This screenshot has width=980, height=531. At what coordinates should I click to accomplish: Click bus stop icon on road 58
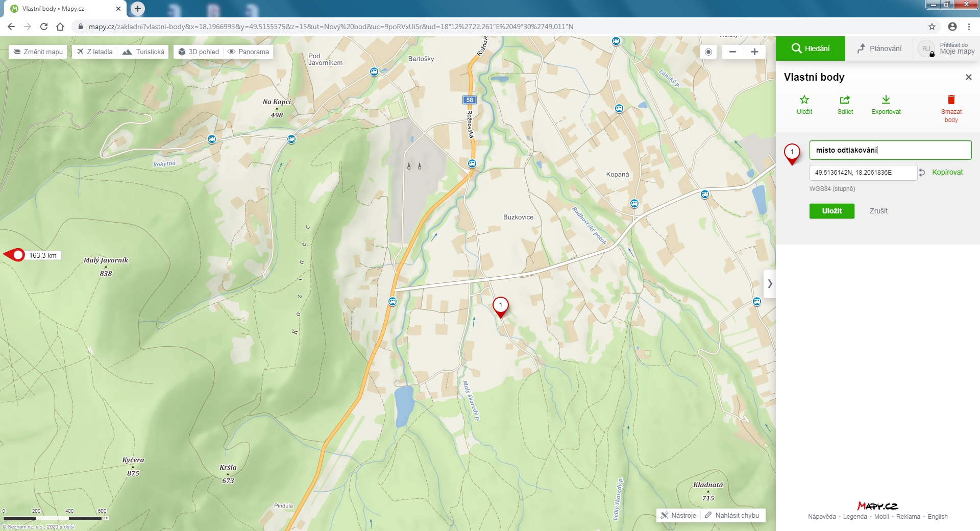pos(472,163)
